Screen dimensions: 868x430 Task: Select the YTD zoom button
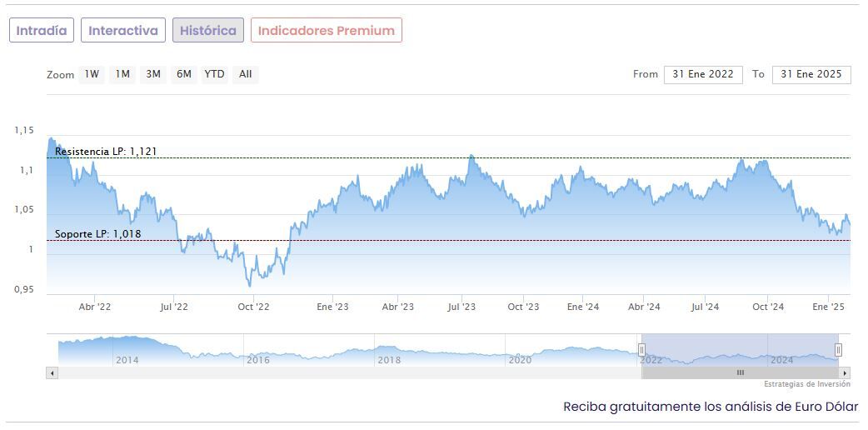coord(214,74)
